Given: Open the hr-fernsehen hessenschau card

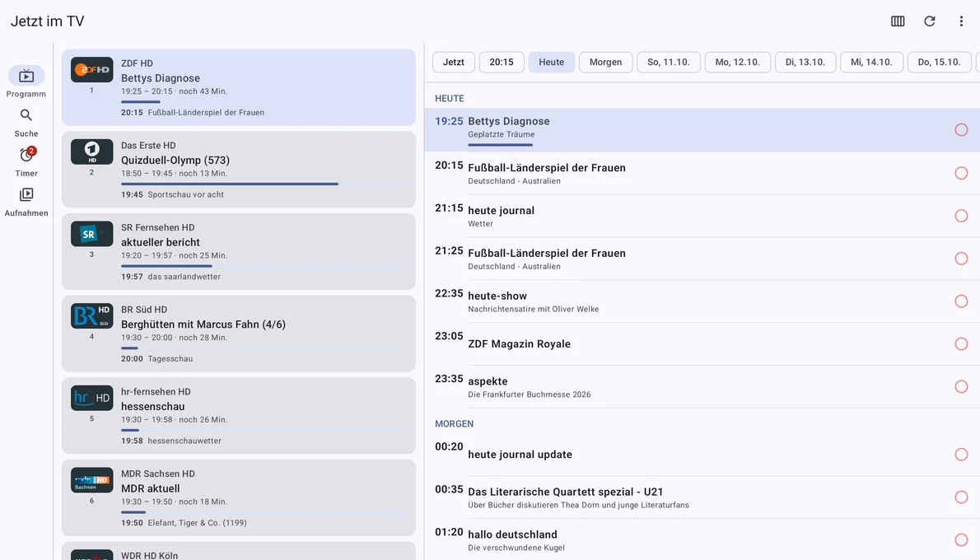Looking at the screenshot, I should [x=239, y=416].
